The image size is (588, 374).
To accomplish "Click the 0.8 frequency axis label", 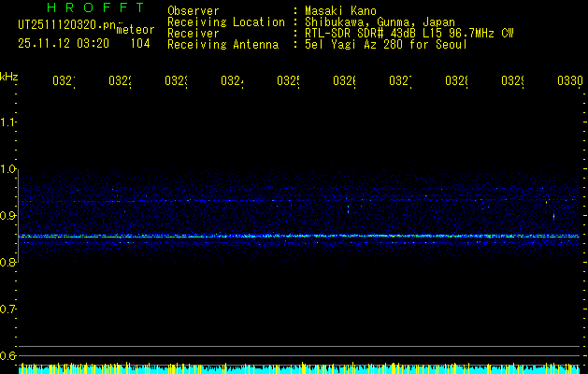I will (x=7, y=262).
